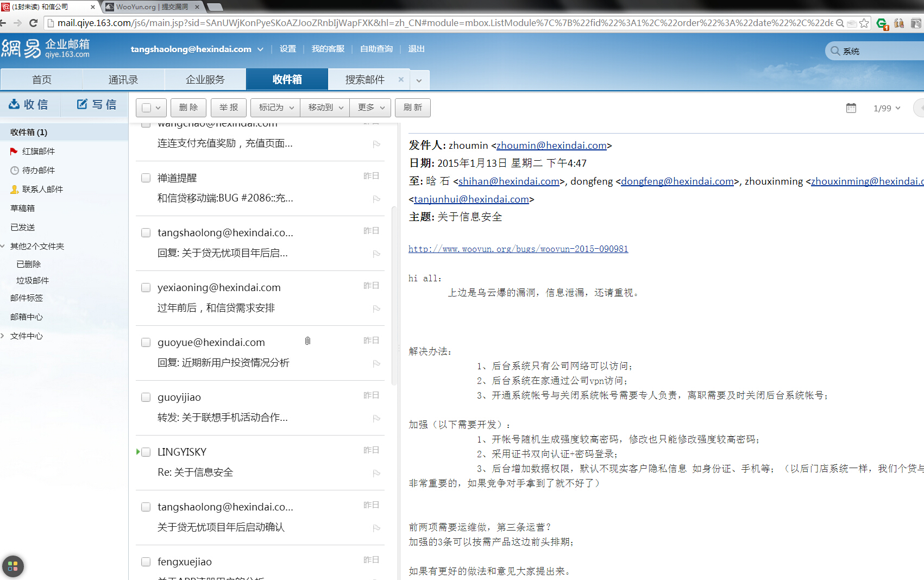Open the 标记为 dropdown
Image resolution: width=924 pixels, height=580 pixels.
275,108
